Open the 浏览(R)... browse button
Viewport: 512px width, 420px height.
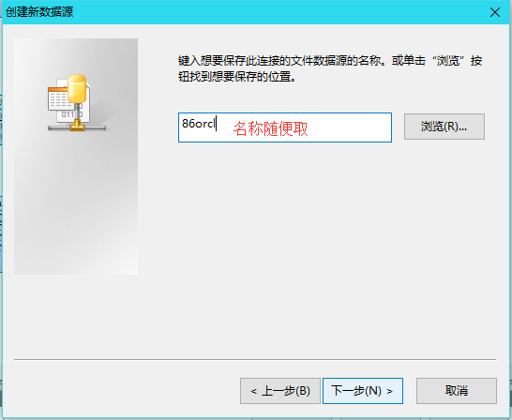click(x=444, y=127)
